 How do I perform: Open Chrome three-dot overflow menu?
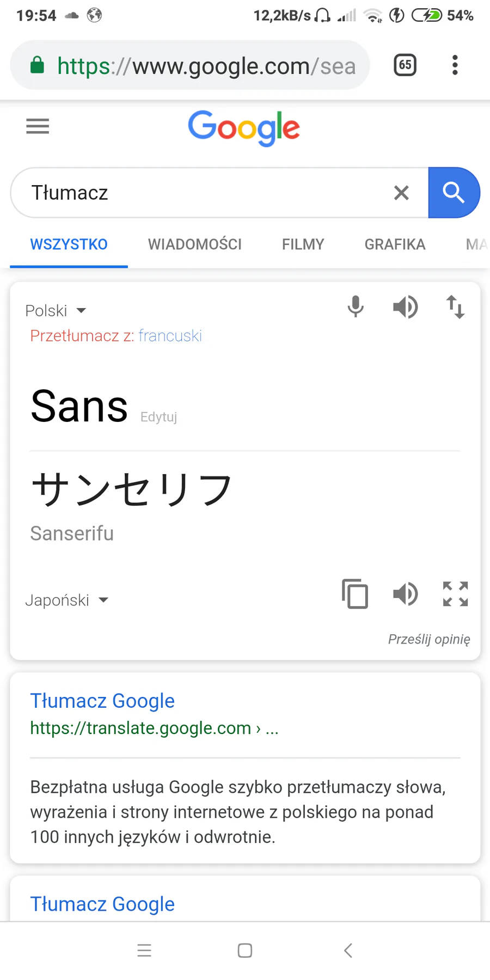pyautogui.click(x=455, y=65)
